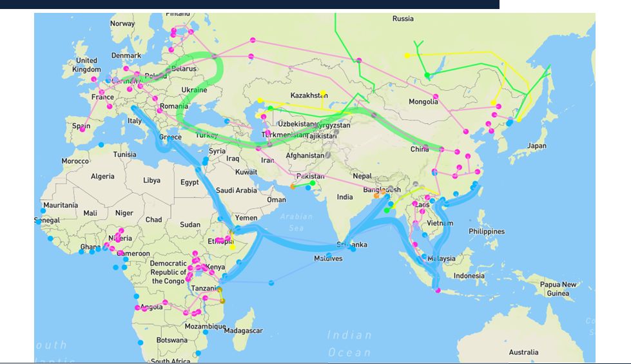Select the Japan country label
This screenshot has height=364, width=631.
point(537,146)
